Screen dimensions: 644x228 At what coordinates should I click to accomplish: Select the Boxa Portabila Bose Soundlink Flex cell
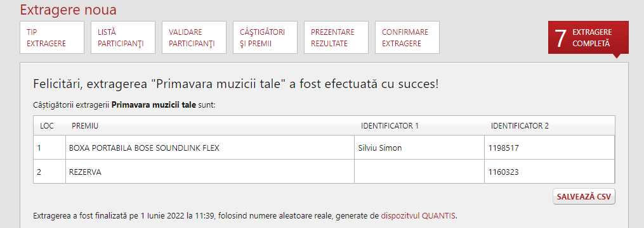point(210,148)
